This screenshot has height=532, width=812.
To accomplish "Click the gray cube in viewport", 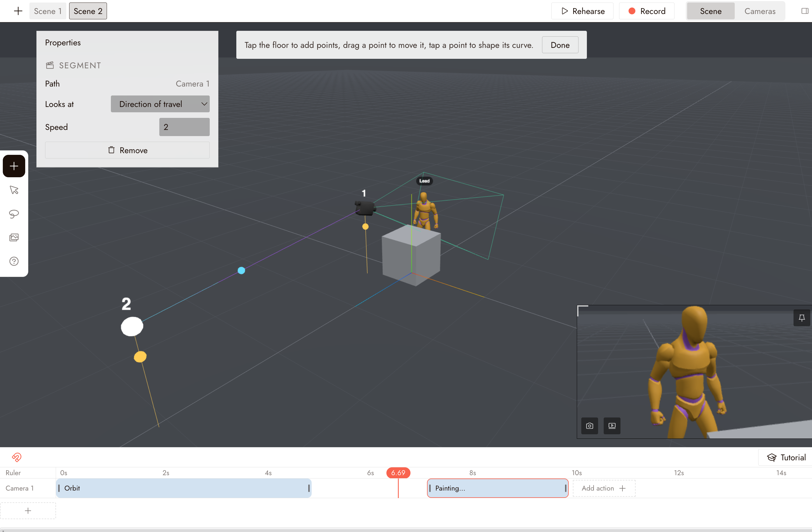I will (411, 255).
